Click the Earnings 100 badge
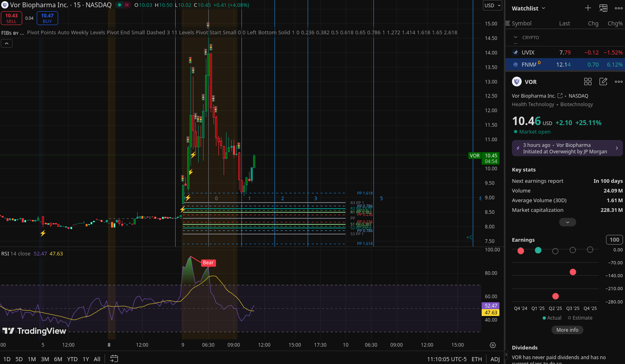Image resolution: width=625 pixels, height=364 pixels. pyautogui.click(x=615, y=240)
